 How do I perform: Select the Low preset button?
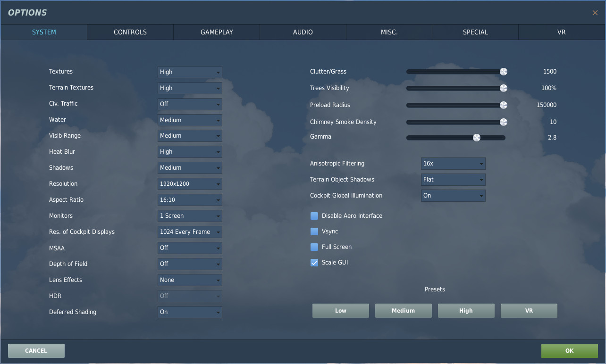pos(340,311)
